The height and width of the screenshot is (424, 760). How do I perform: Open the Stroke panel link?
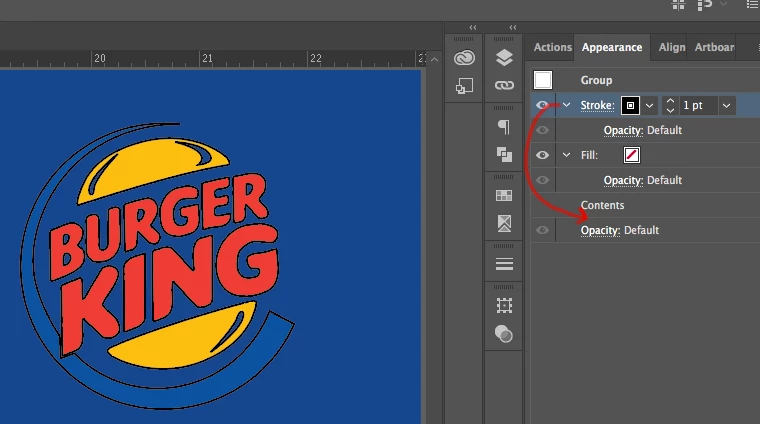tap(597, 106)
